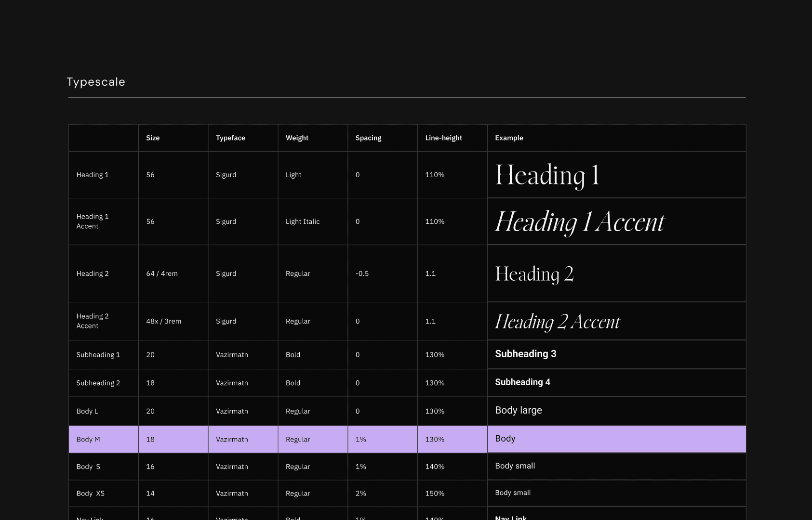
Task: Click the Heading 1 row label cell
Action: (104, 175)
